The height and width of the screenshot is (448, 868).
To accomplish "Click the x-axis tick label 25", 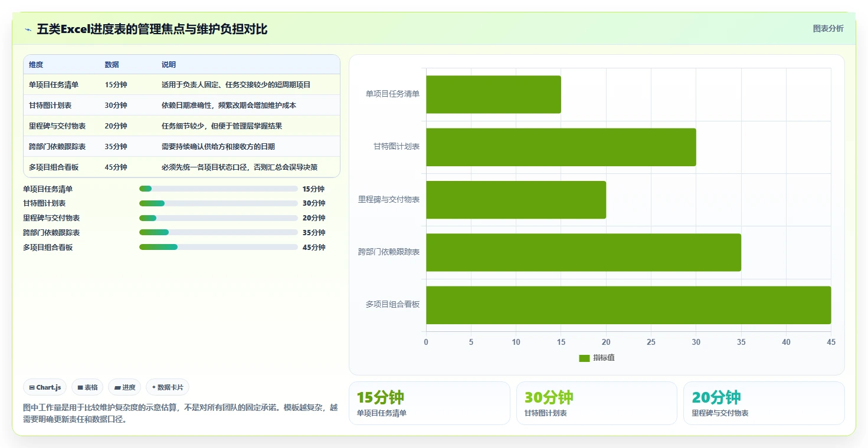I will point(651,342).
